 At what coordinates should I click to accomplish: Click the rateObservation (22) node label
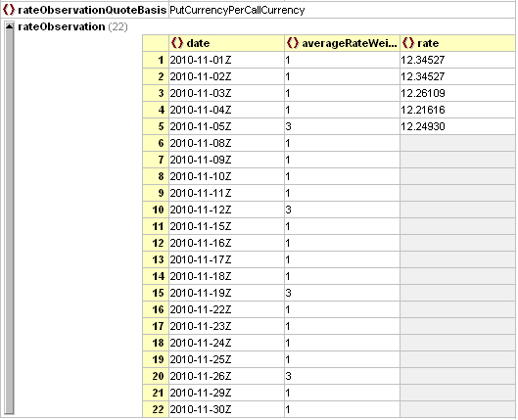coord(72,26)
